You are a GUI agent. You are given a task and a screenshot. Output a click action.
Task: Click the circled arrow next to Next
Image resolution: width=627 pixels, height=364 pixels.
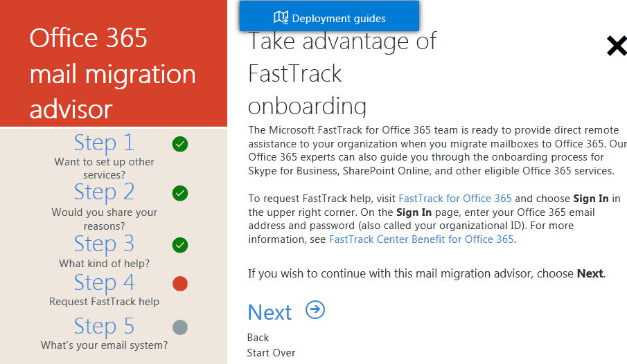pyautogui.click(x=315, y=309)
